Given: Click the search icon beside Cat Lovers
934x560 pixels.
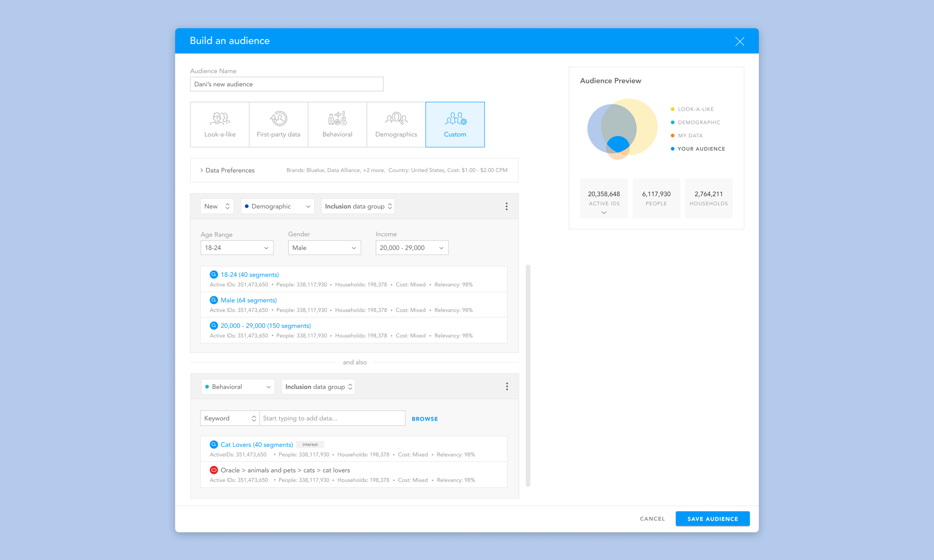Looking at the screenshot, I should (x=214, y=444).
